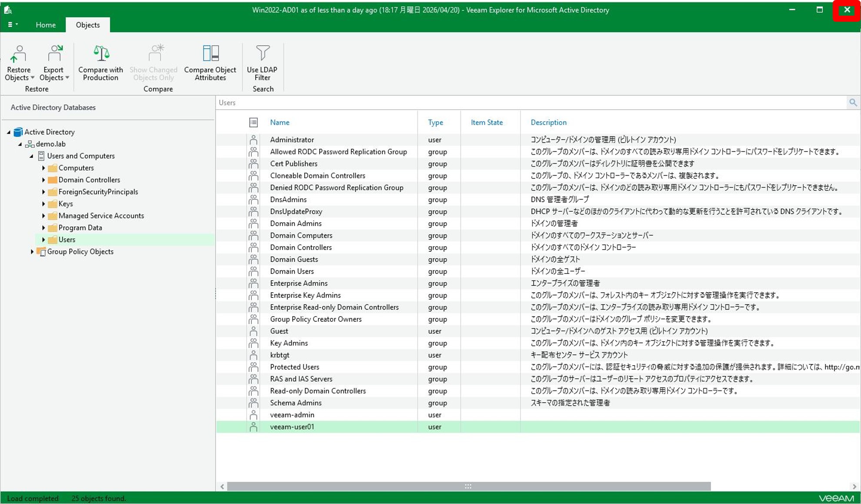Sort by the Item State column

[487, 123]
